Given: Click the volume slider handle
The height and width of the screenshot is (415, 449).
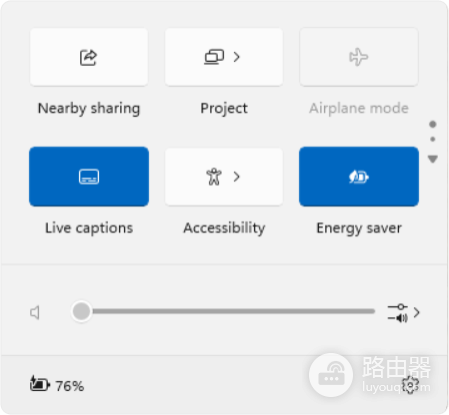Looking at the screenshot, I should point(81,311).
